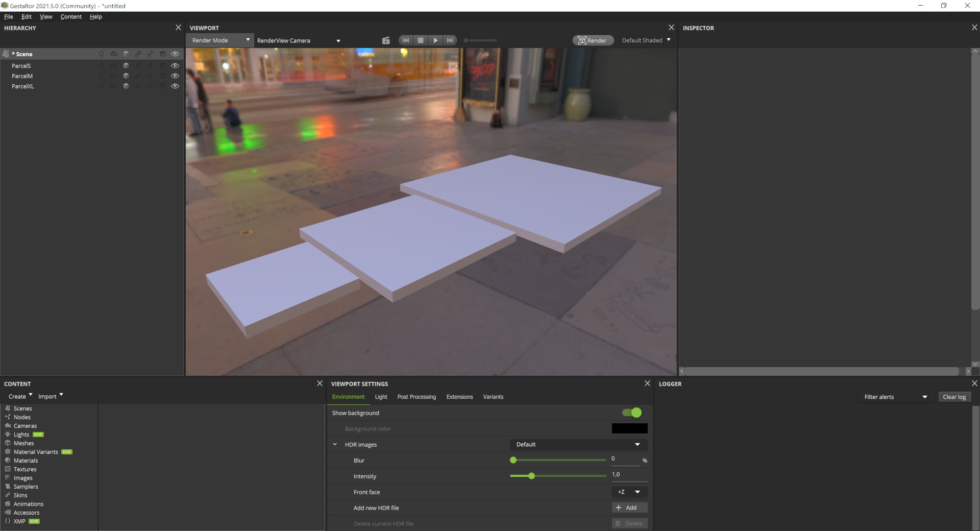
Task: Click the camera icon in Scene row
Action: (x=114, y=54)
